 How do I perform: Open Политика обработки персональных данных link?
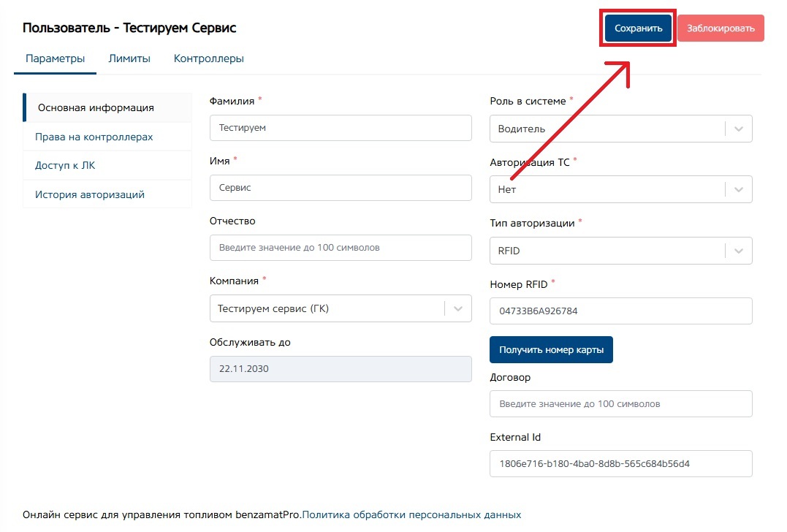point(411,514)
